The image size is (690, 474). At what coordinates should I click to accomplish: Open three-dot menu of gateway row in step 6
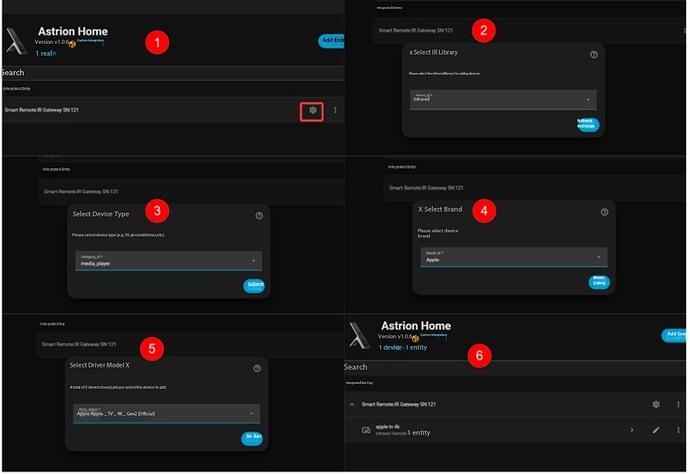[x=678, y=404]
